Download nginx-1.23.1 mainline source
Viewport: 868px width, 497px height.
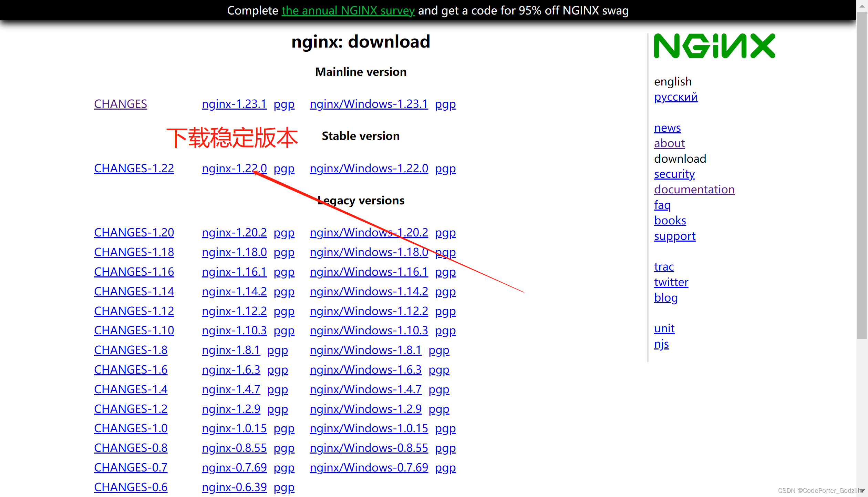[234, 104]
